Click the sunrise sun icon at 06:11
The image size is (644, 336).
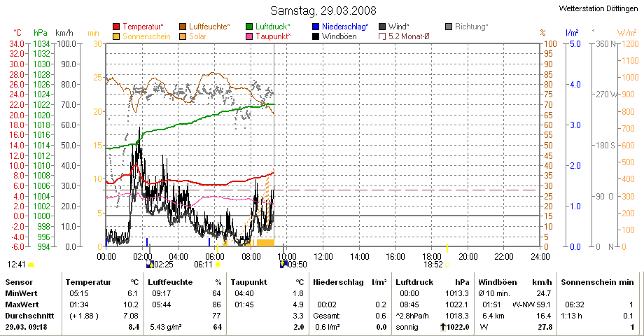pyautogui.click(x=218, y=265)
